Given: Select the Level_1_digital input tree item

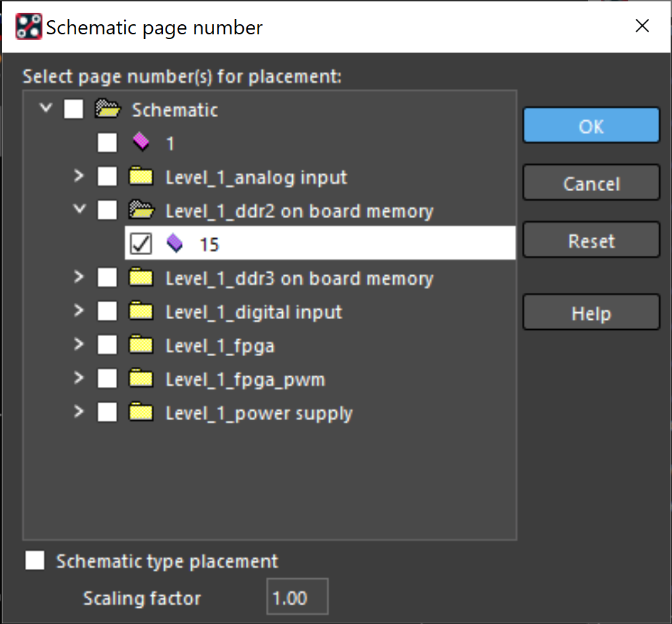Looking at the screenshot, I should [254, 312].
